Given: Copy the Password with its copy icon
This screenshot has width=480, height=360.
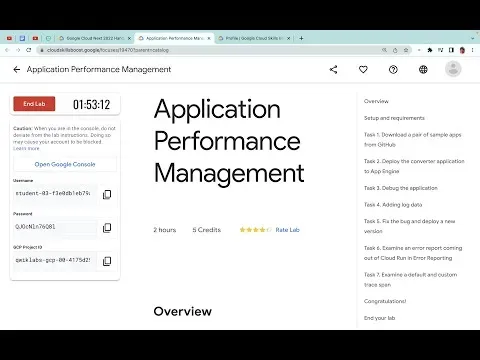Looking at the screenshot, I should [x=107, y=228].
